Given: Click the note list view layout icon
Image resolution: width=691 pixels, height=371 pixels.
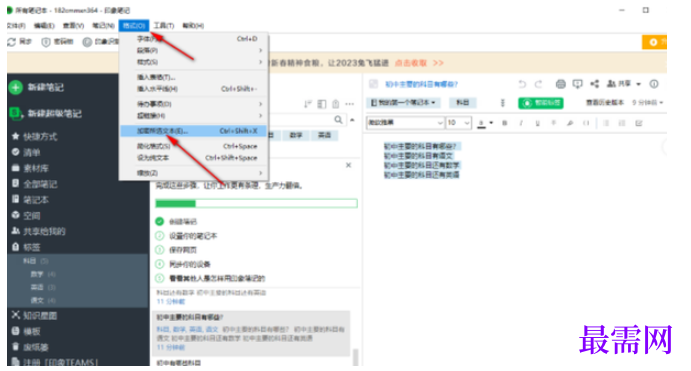Looking at the screenshot, I should tap(322, 104).
